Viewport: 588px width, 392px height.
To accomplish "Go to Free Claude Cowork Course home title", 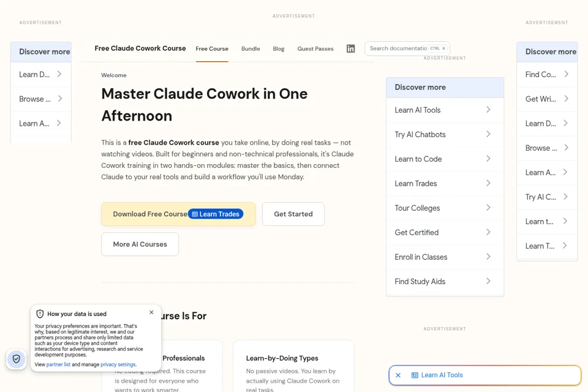I will tap(140, 48).
